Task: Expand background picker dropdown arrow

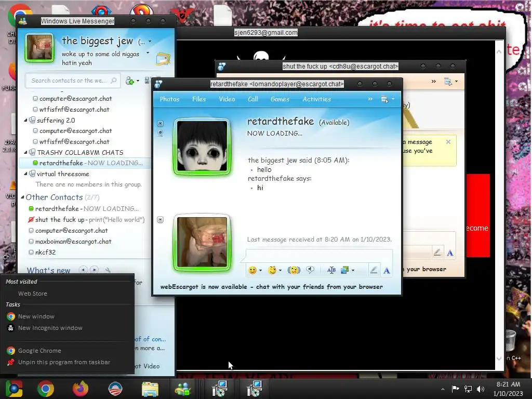Action: (353, 270)
